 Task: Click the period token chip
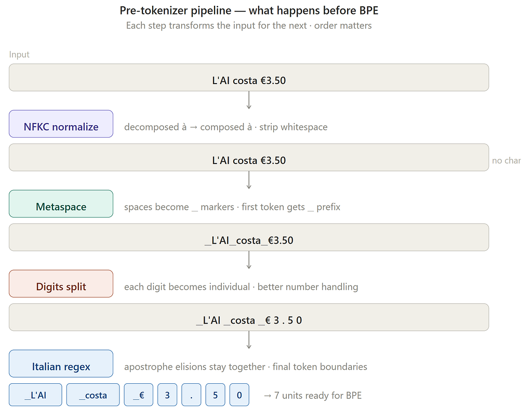tap(191, 395)
